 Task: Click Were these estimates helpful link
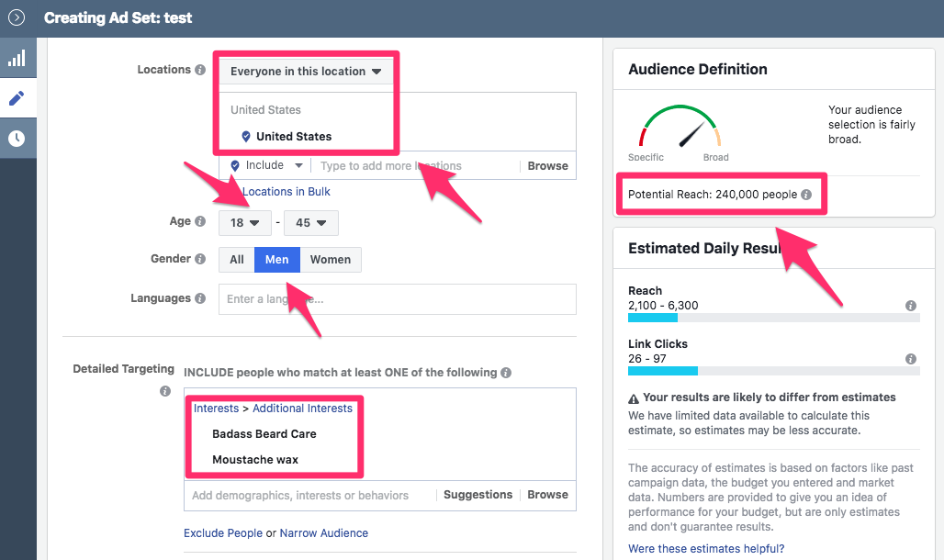click(x=706, y=549)
